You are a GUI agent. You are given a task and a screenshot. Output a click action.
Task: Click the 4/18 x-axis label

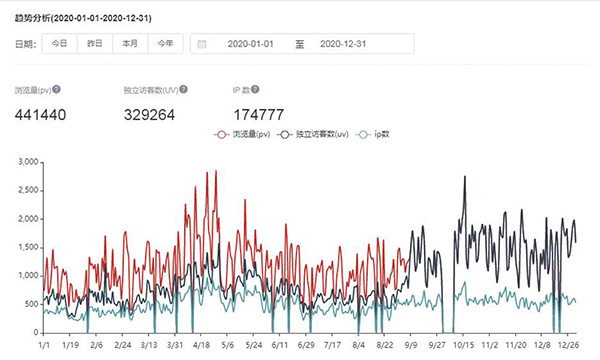click(x=201, y=345)
